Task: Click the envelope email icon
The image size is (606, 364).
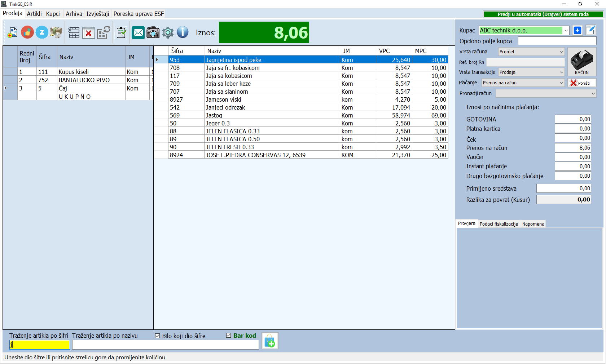Action: pos(138,32)
